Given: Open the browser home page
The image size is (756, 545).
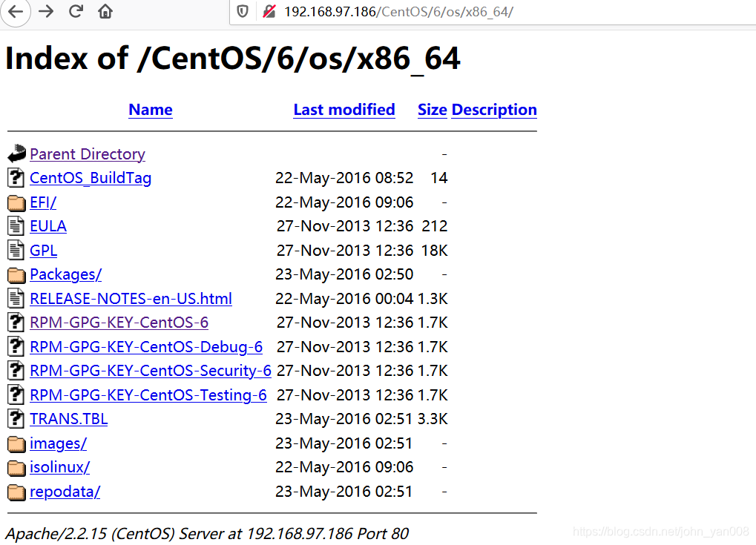Looking at the screenshot, I should pos(105,11).
